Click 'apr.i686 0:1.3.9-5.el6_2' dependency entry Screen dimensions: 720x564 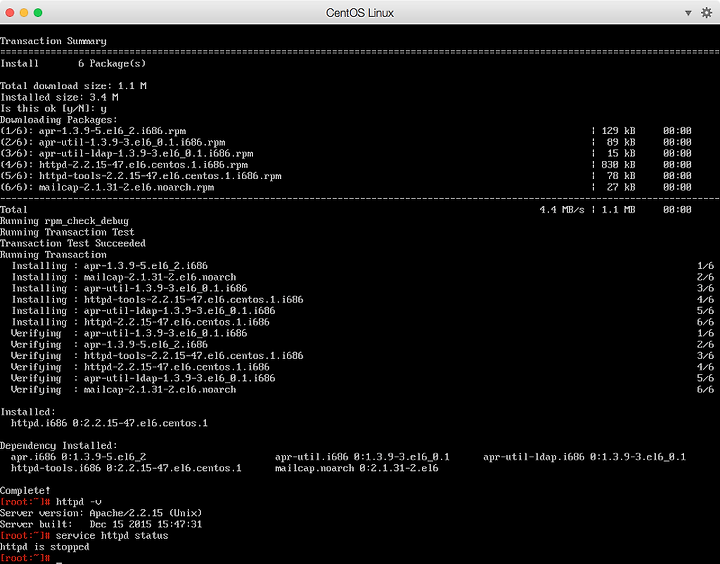click(x=79, y=457)
